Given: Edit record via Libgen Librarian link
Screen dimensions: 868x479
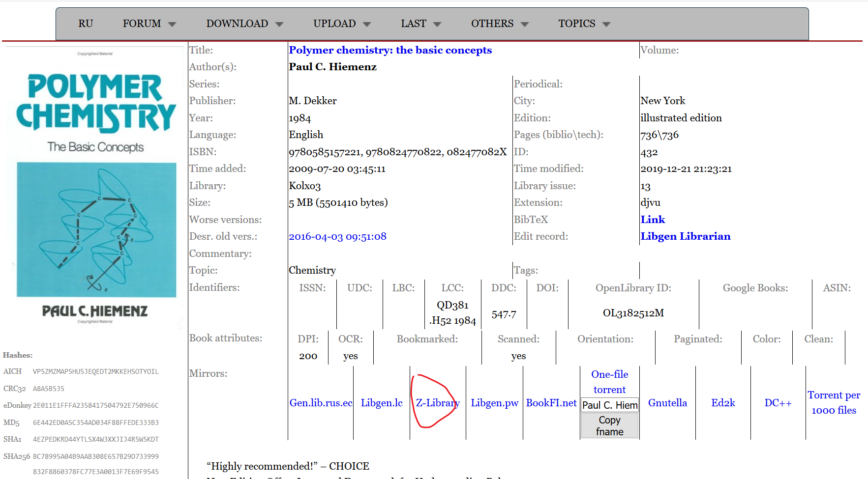Looking at the screenshot, I should click(685, 236).
